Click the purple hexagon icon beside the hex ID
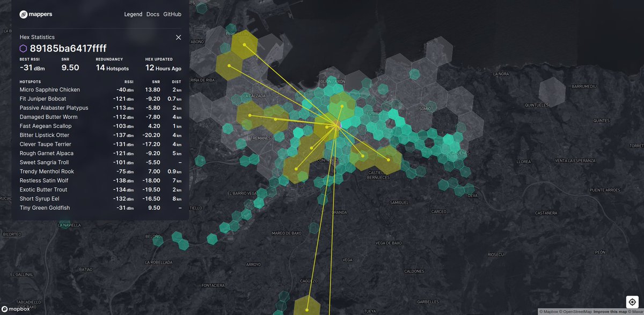644x315 pixels. click(22, 48)
